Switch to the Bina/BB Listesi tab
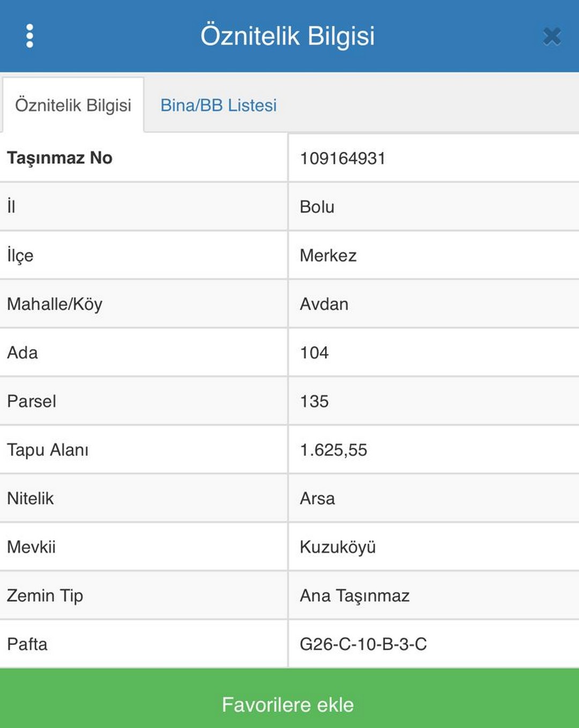Screen dimensions: 579x728 [218, 105]
